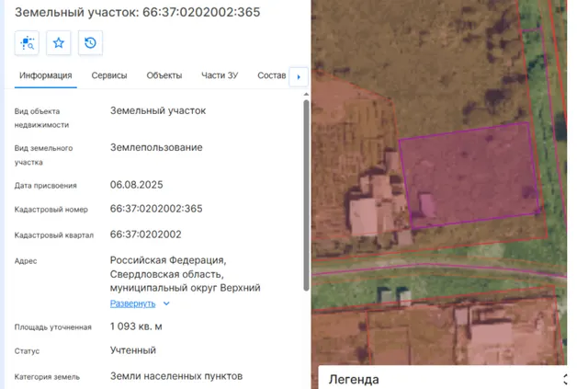This screenshot has height=389, width=588.
Task: Click the area value 1 093 кв. м
Action: [136, 326]
